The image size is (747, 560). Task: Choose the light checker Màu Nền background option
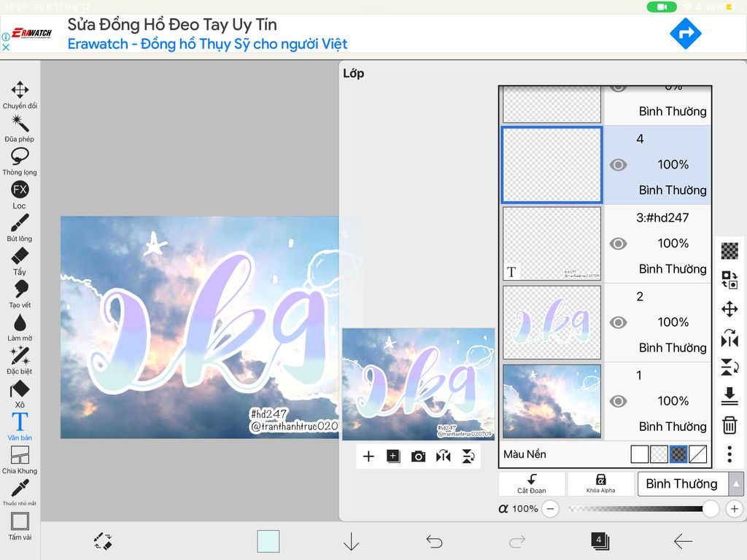pyautogui.click(x=659, y=454)
